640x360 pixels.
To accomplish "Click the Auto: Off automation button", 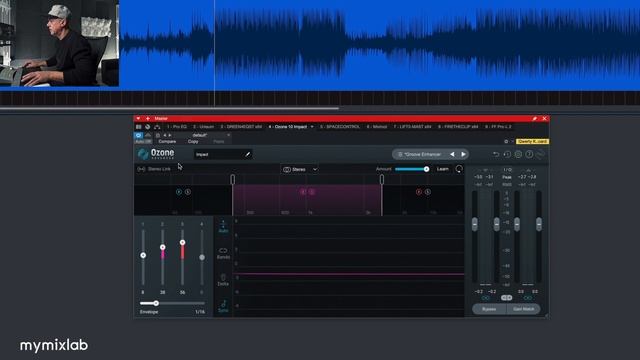I will pos(143,141).
